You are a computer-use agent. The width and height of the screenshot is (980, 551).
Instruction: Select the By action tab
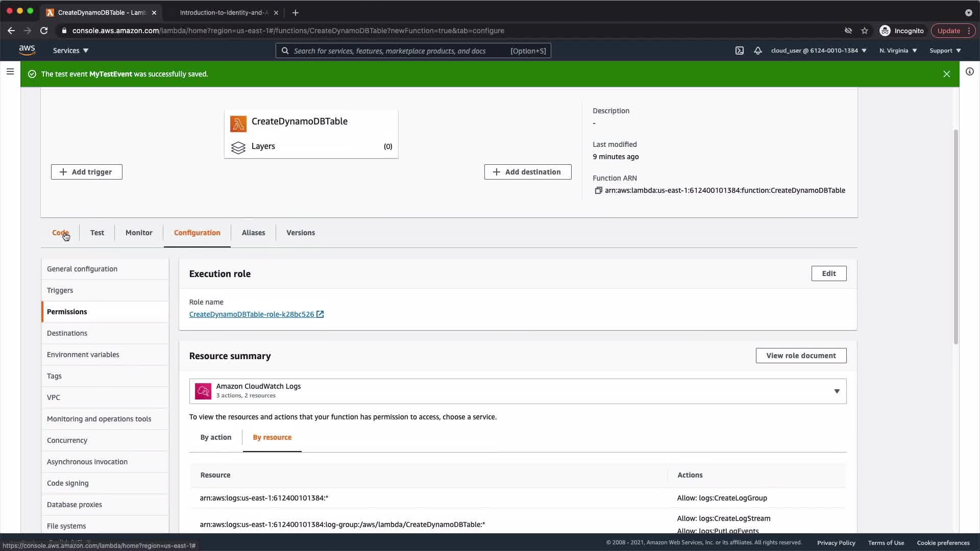[215, 437]
